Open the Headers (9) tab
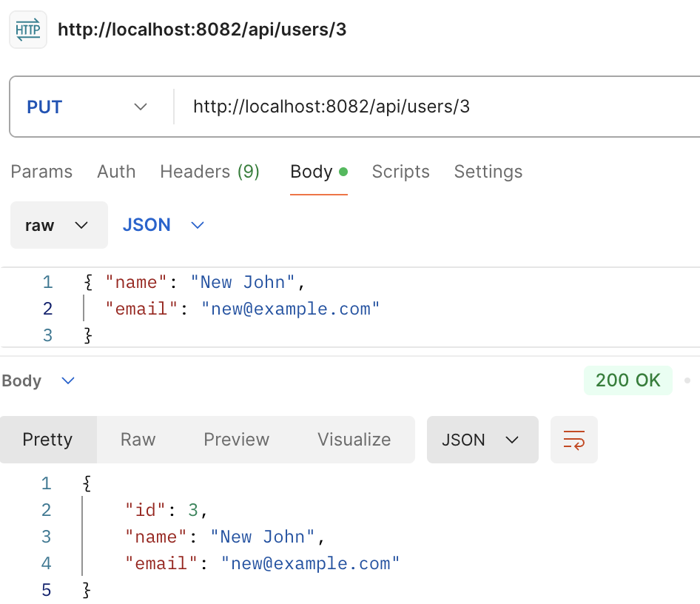This screenshot has width=700, height=604. click(210, 172)
